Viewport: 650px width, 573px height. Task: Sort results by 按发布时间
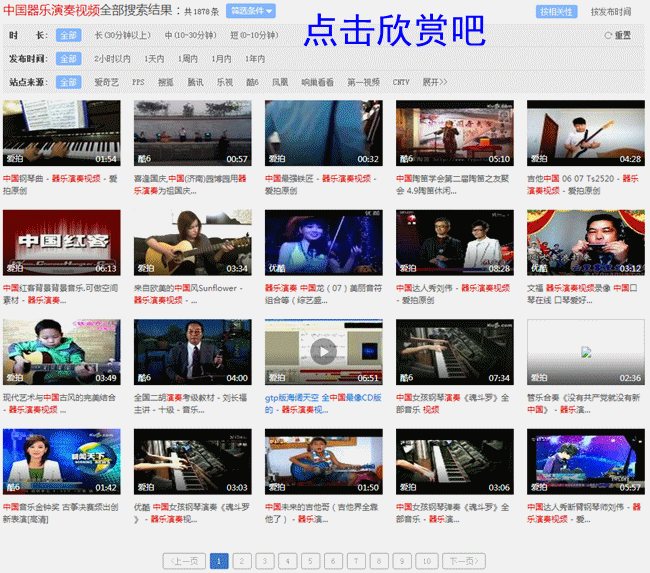tap(610, 12)
